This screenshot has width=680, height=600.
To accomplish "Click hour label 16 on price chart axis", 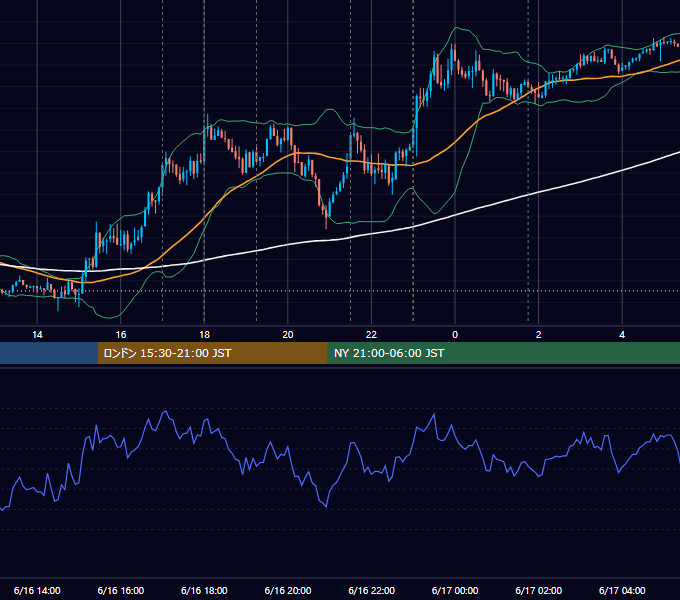I will 121,334.
